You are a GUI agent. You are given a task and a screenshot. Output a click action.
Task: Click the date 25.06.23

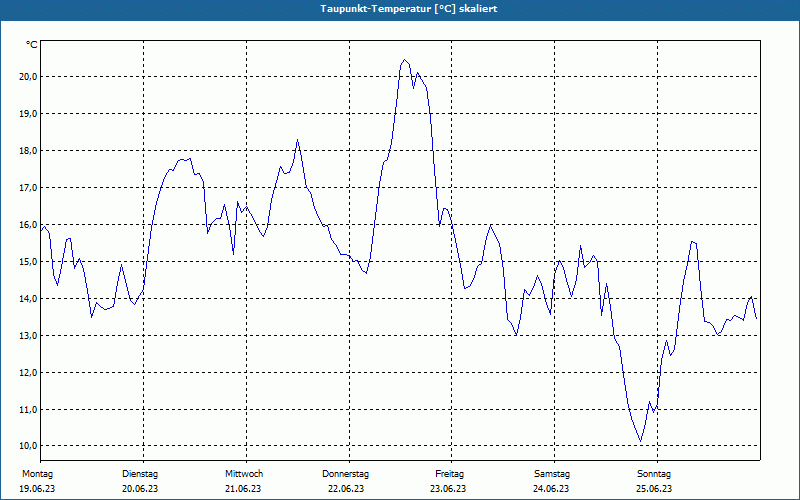654,489
